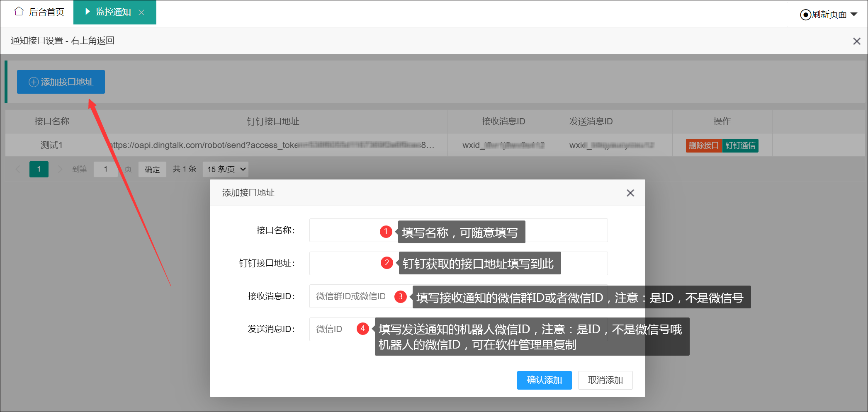The height and width of the screenshot is (412, 868).
Task: Click the 操作 column header
Action: 722,121
